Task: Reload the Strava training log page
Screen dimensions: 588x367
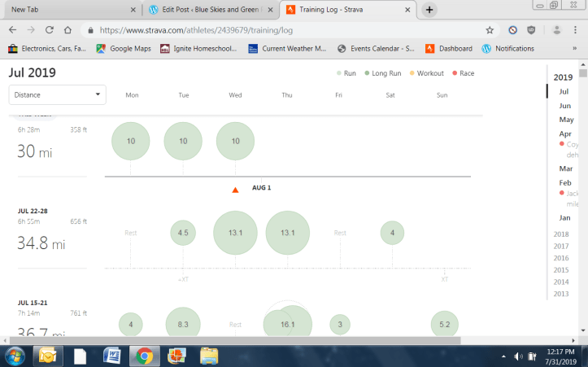Action: pos(50,29)
